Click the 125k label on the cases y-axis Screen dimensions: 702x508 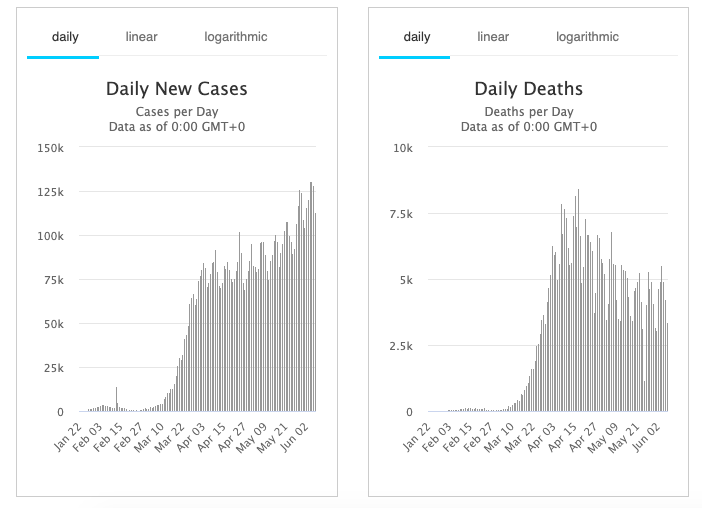(49, 192)
